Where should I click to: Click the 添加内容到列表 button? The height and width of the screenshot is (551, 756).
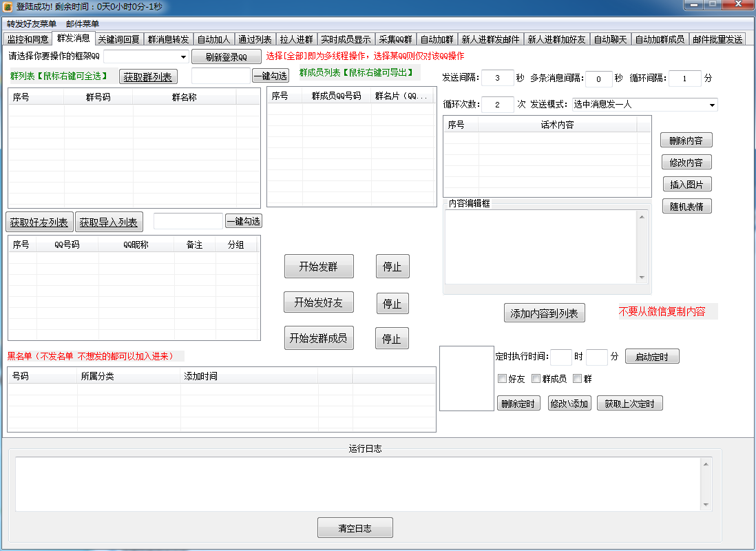point(545,313)
